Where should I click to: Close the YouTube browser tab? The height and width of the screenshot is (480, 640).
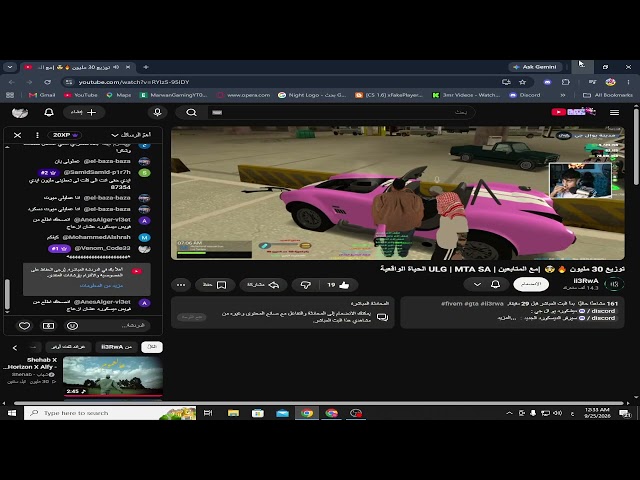pyautogui.click(x=128, y=67)
